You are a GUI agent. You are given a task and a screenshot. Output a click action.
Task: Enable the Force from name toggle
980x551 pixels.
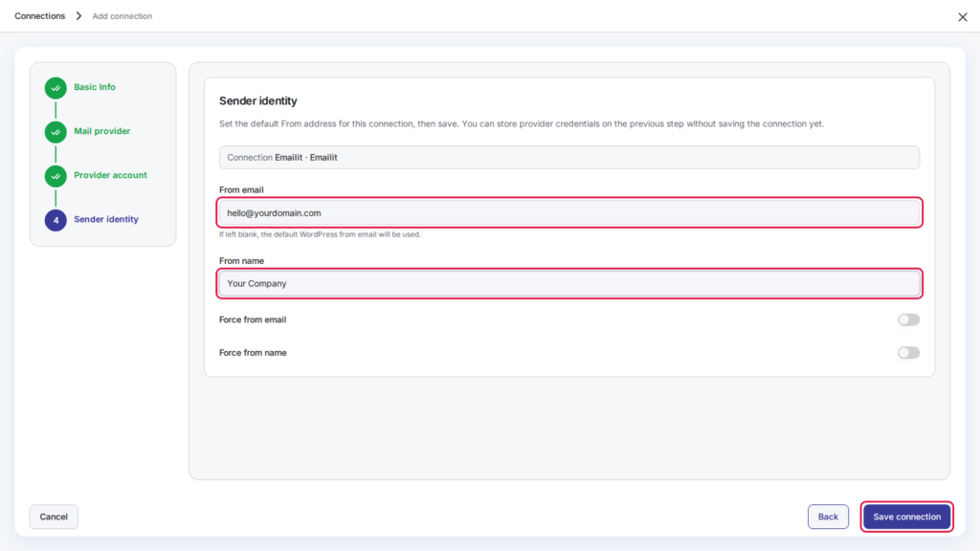click(x=909, y=353)
